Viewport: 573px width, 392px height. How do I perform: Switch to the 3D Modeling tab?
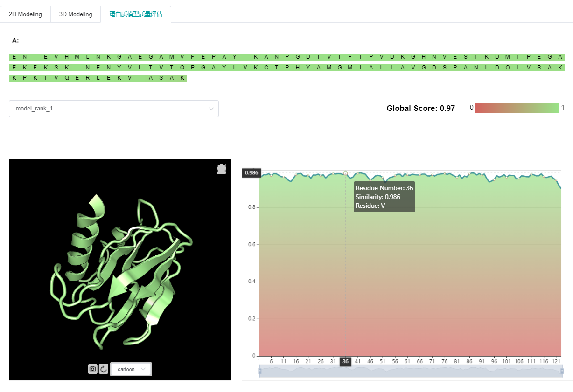(x=76, y=14)
